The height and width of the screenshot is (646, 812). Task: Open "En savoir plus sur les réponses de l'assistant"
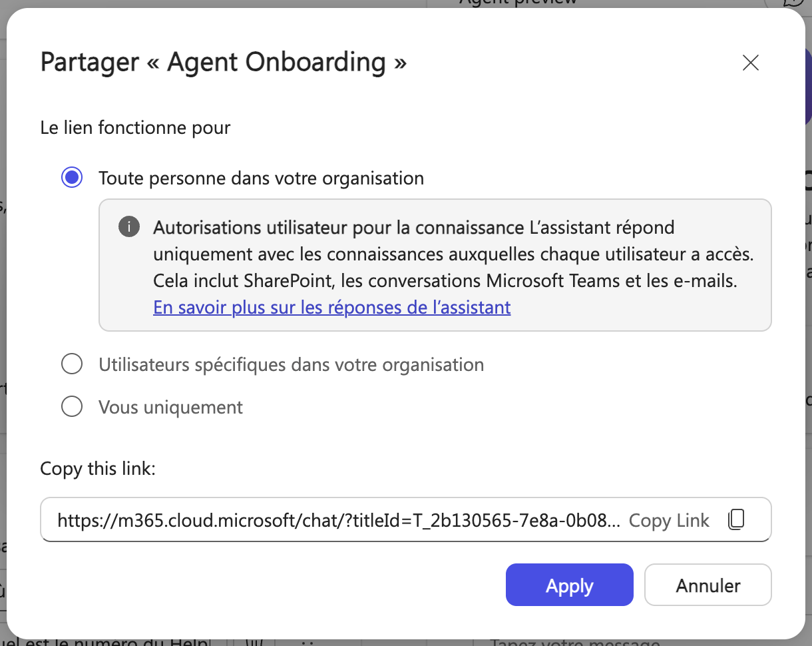(x=331, y=307)
